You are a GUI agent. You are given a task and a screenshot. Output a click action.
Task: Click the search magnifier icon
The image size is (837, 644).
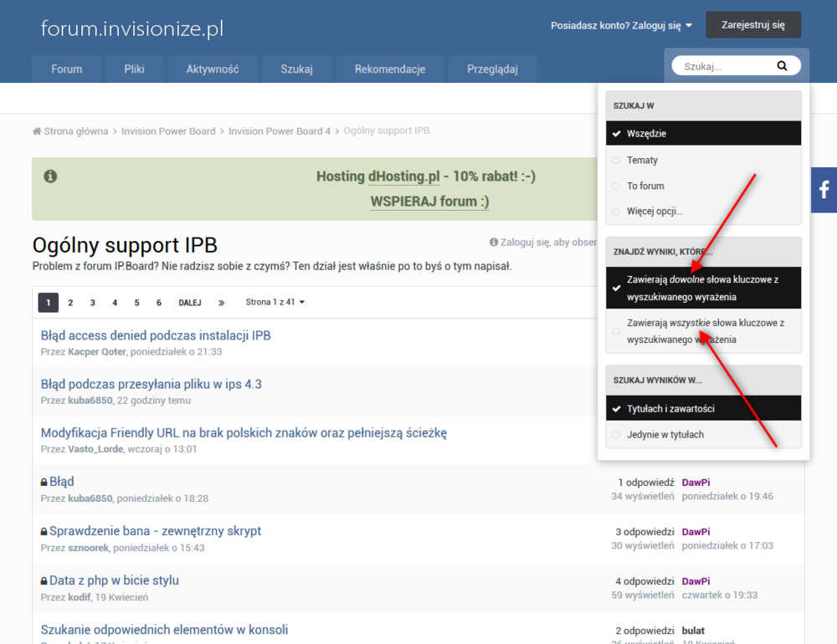pos(782,64)
